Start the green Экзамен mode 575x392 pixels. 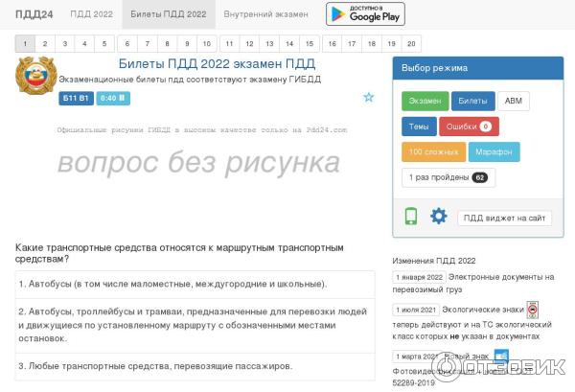point(425,101)
